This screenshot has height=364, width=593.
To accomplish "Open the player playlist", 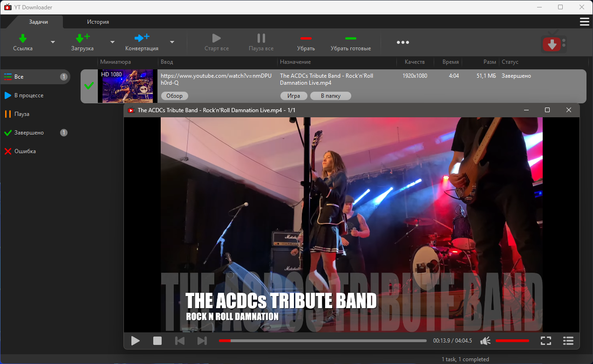I will coord(568,341).
